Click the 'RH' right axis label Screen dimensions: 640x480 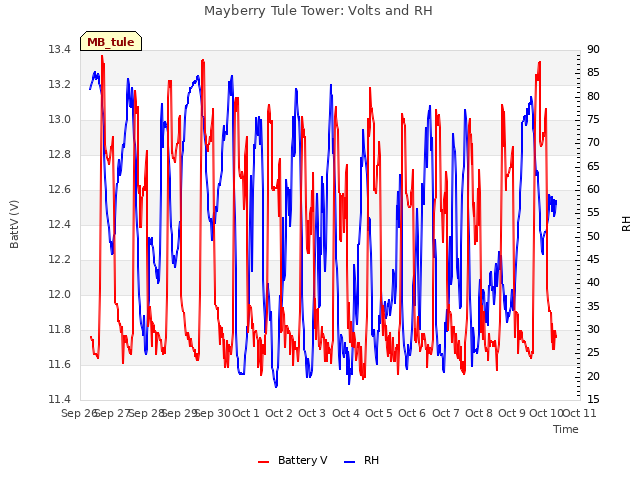[x=626, y=224]
